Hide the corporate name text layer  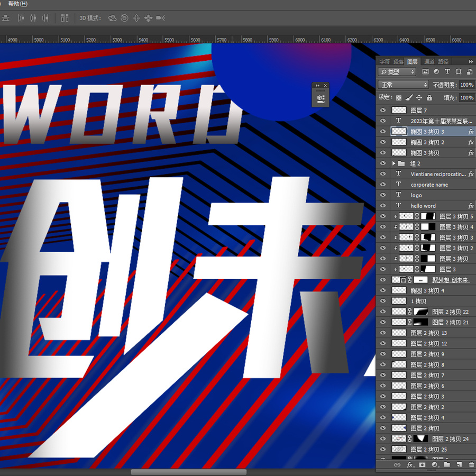click(x=383, y=184)
